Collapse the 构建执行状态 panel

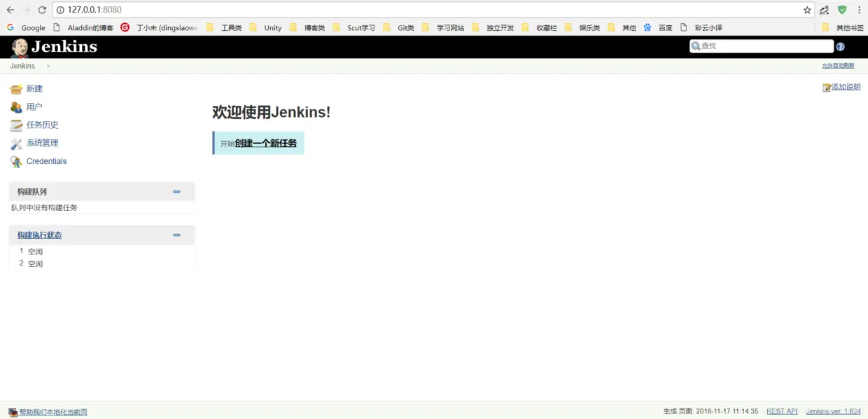[x=176, y=235]
